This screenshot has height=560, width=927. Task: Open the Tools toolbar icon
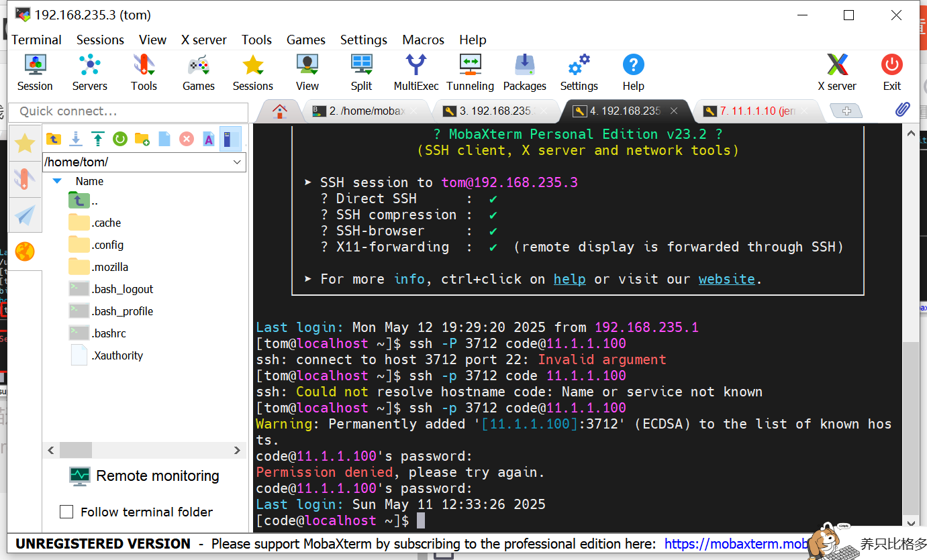pos(144,72)
